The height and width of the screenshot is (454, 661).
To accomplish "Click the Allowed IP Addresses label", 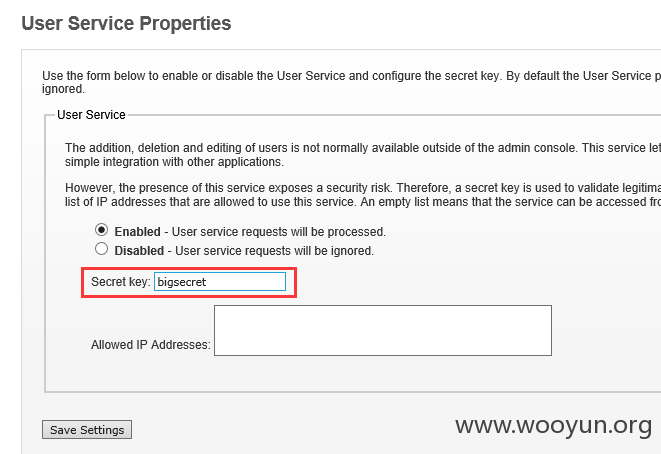I will [x=150, y=345].
